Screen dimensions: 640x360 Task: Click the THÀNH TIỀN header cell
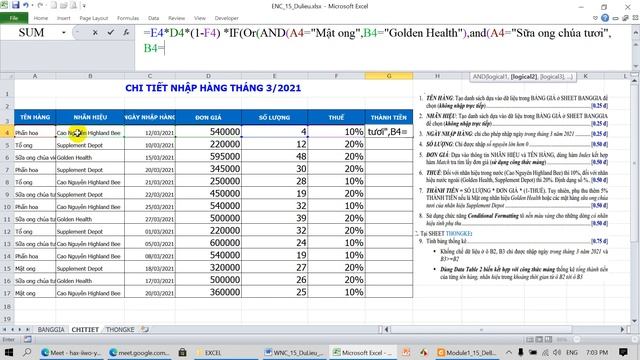pos(389,117)
